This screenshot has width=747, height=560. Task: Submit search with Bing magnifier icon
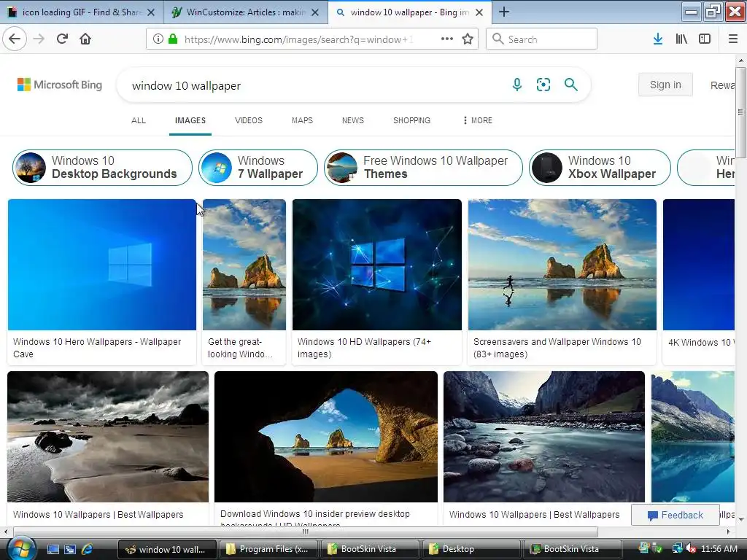570,85
